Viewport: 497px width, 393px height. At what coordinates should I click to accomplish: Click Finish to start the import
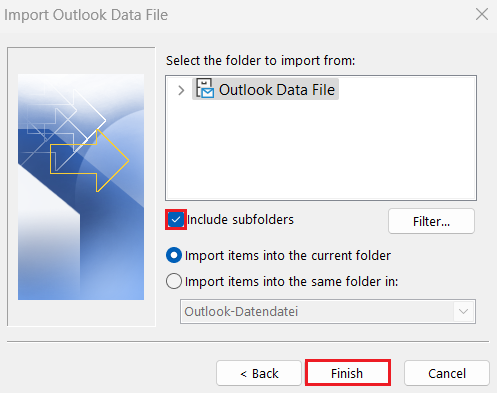point(347,373)
